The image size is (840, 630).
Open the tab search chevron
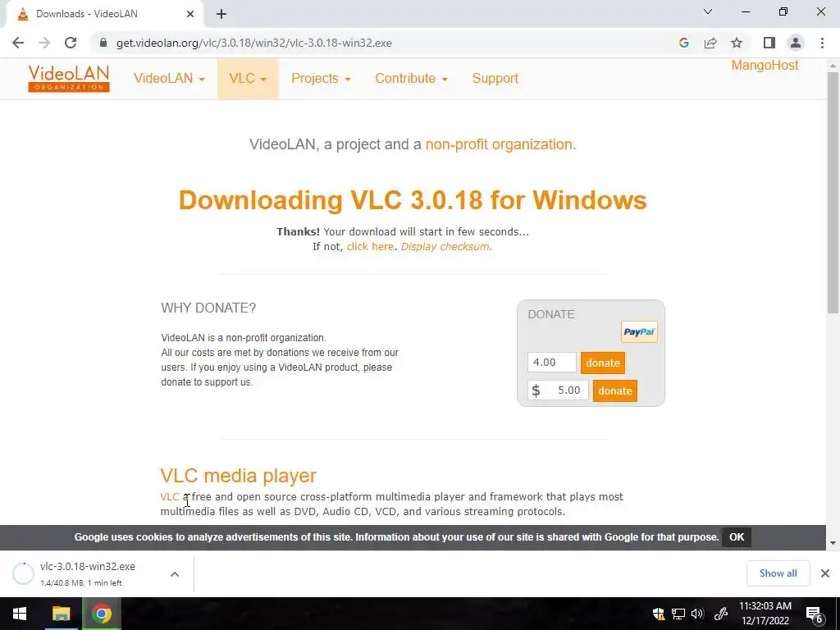pos(708,11)
